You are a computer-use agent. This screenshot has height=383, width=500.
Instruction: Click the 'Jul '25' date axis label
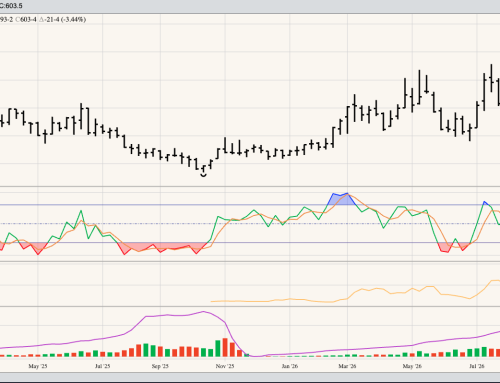[103, 366]
